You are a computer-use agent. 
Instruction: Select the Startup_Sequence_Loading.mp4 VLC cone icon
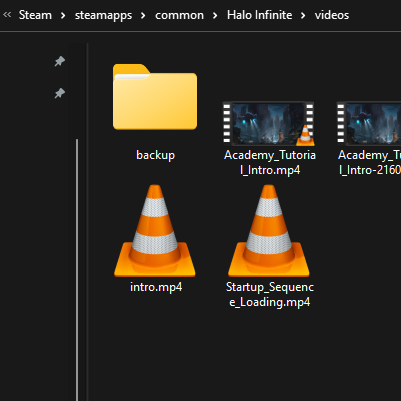pos(269,231)
